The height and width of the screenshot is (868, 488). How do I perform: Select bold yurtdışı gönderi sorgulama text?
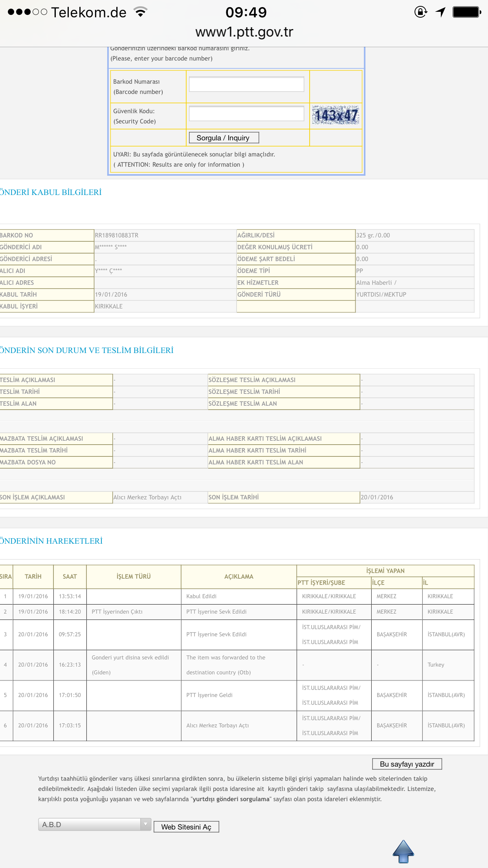[x=231, y=799]
